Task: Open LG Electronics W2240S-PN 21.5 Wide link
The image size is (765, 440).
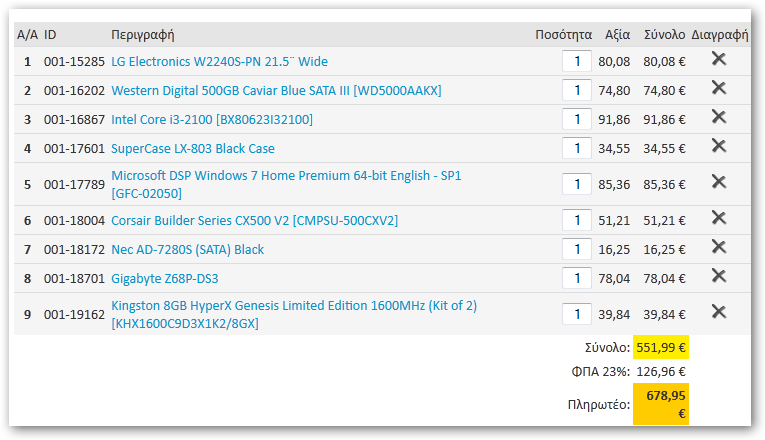Action: (219, 61)
